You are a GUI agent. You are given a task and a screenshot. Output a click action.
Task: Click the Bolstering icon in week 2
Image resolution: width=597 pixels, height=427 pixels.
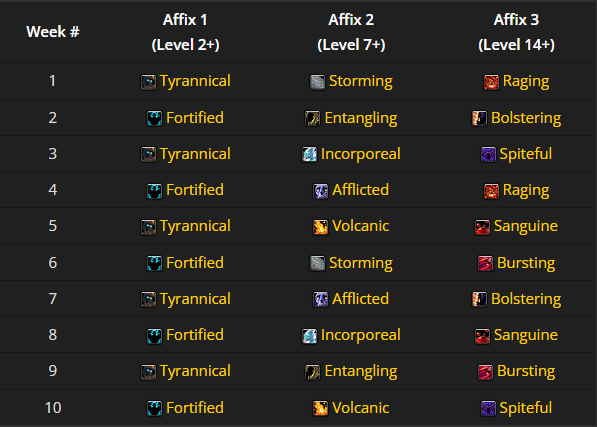tap(479, 118)
